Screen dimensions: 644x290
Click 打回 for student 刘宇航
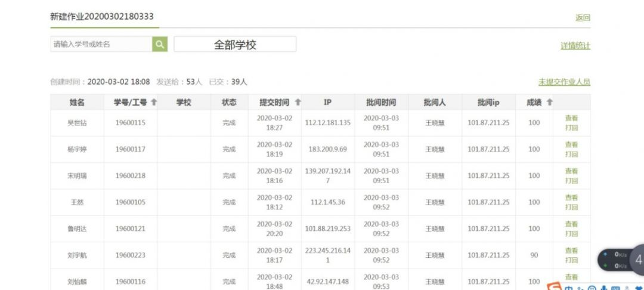[571, 260]
